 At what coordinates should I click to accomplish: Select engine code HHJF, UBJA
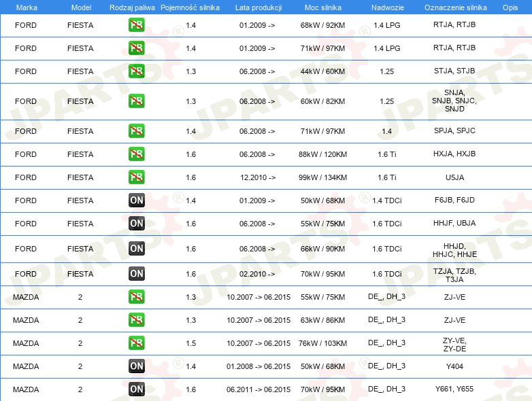pos(454,223)
